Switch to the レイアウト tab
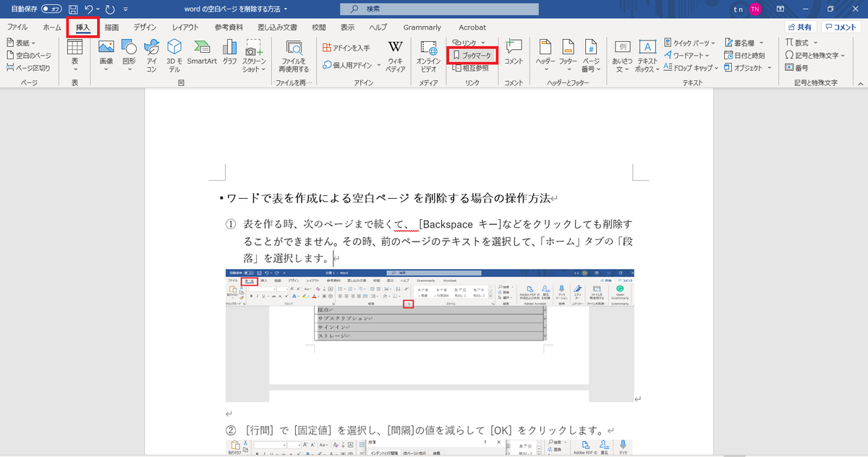Viewport: 868px width, 457px height. [187, 27]
